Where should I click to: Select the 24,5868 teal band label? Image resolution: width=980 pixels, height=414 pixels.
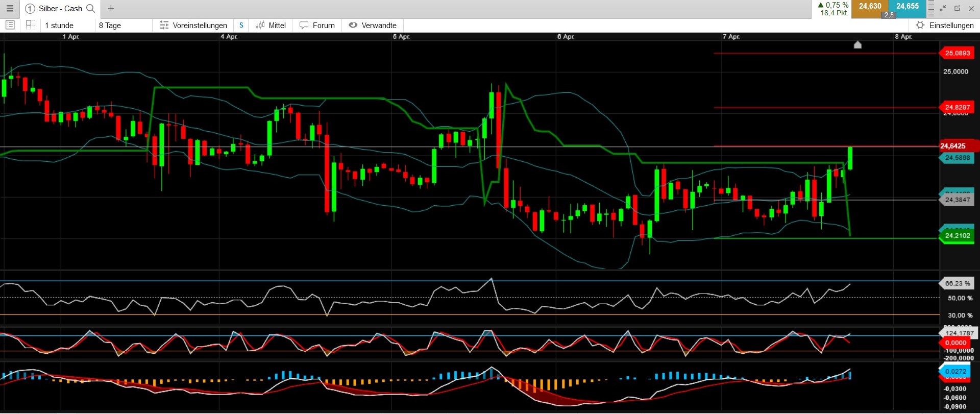[x=957, y=158]
